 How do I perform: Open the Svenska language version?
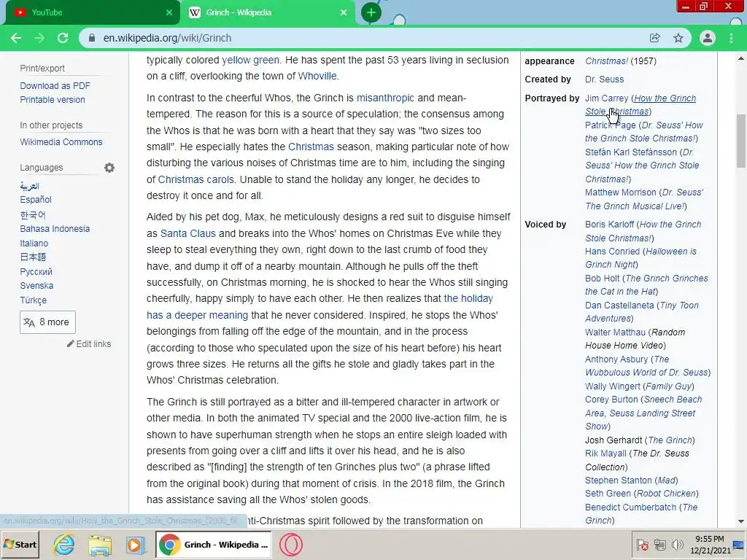pos(36,286)
